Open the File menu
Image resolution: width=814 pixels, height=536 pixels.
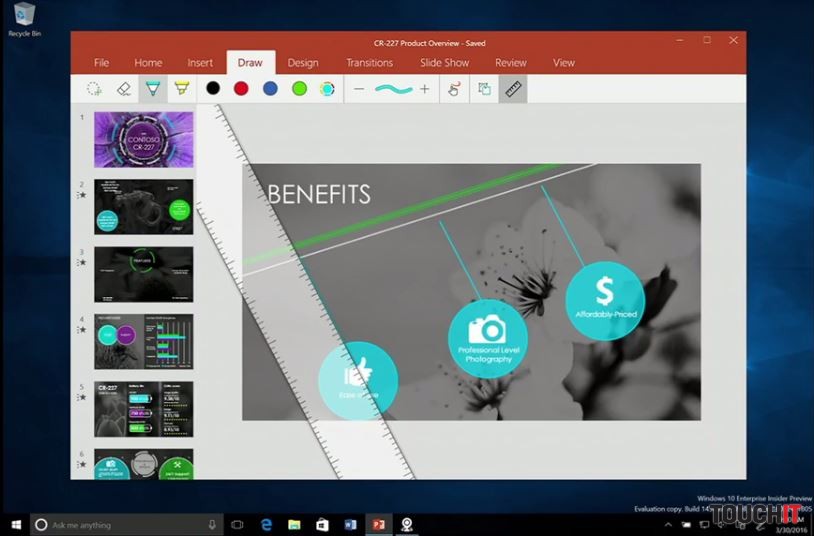click(102, 63)
